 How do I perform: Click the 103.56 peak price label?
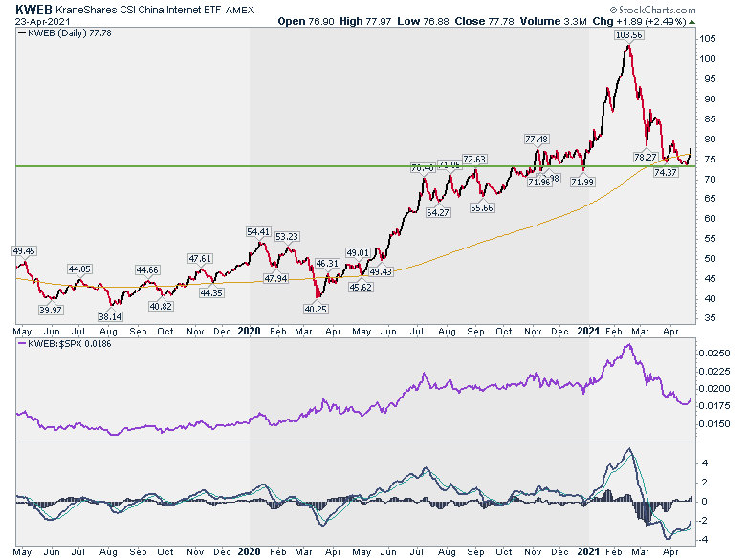[x=628, y=34]
